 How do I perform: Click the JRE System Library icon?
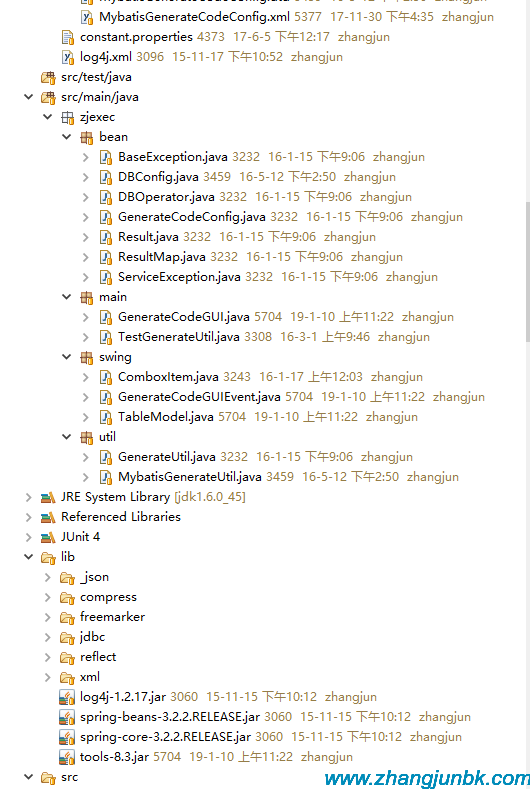point(48,497)
